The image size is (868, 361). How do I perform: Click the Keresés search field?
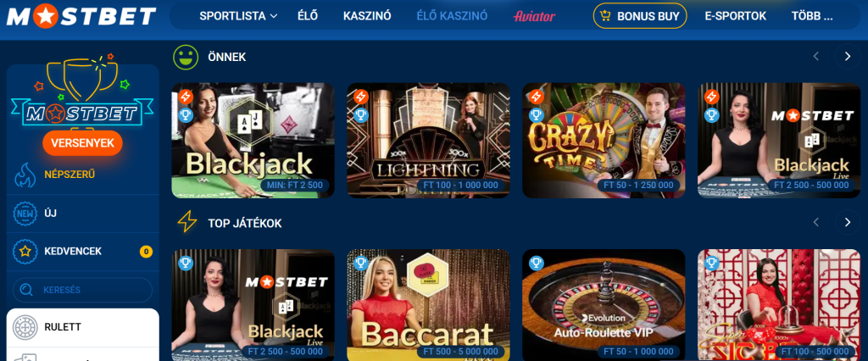82,290
